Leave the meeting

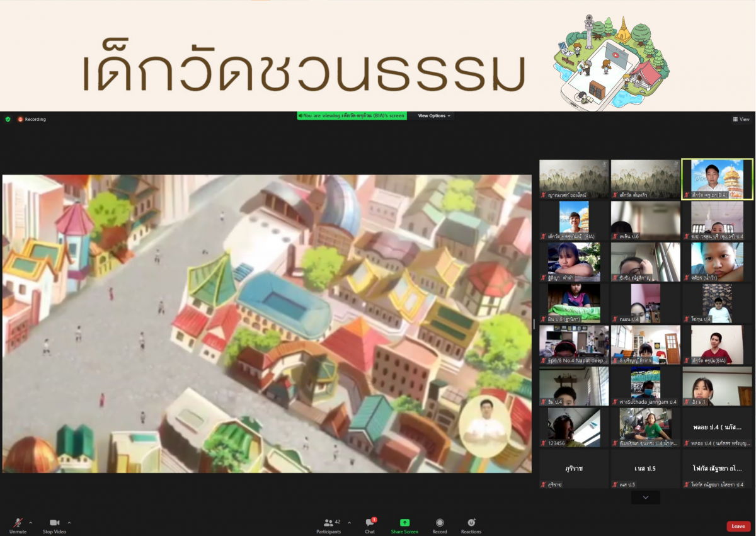(738, 526)
